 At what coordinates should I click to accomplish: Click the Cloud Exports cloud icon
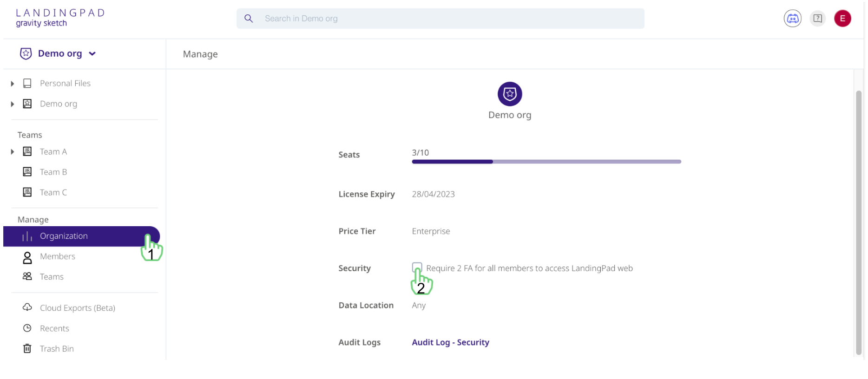point(27,307)
